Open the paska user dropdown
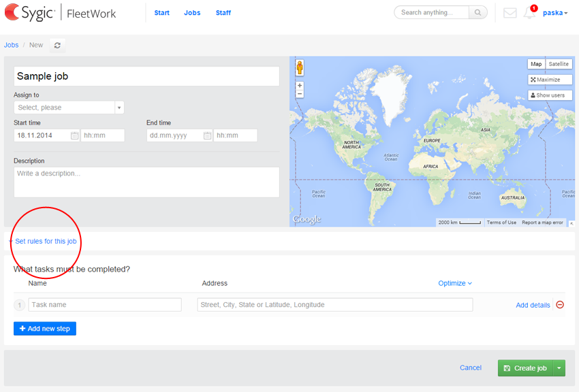 [555, 13]
